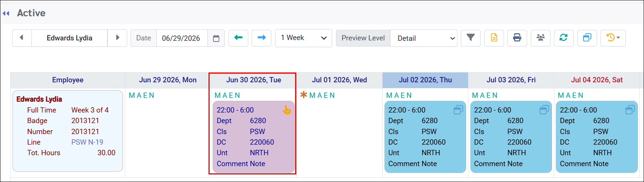Move back one period with teal left arrow
The image size is (644, 182).
click(x=238, y=38)
